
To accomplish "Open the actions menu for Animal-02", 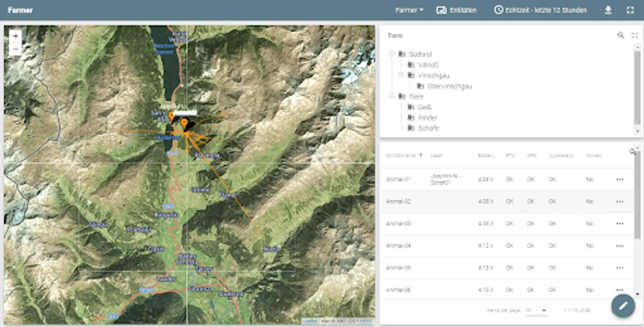I will (x=620, y=202).
